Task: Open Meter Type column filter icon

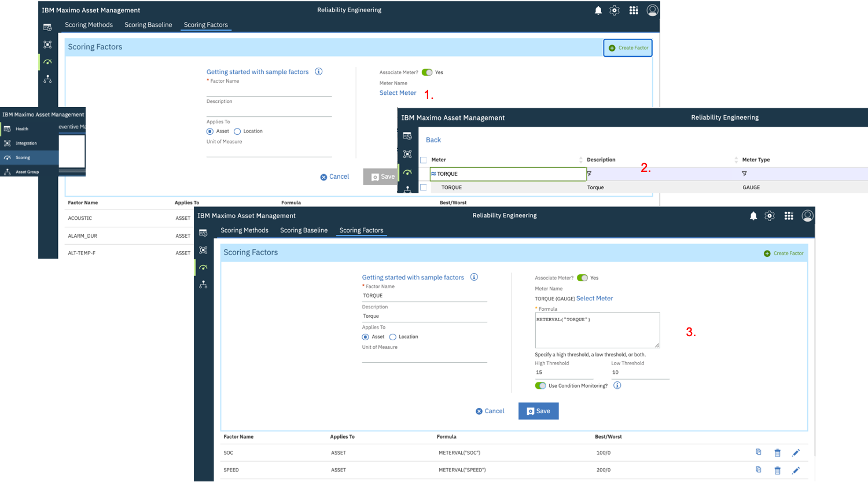Action: coord(744,174)
